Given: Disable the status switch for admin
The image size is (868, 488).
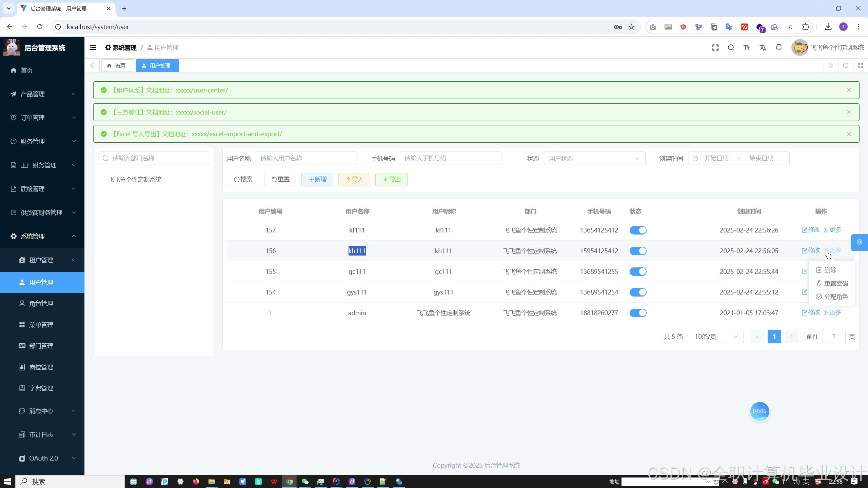Looking at the screenshot, I should pos(638,313).
